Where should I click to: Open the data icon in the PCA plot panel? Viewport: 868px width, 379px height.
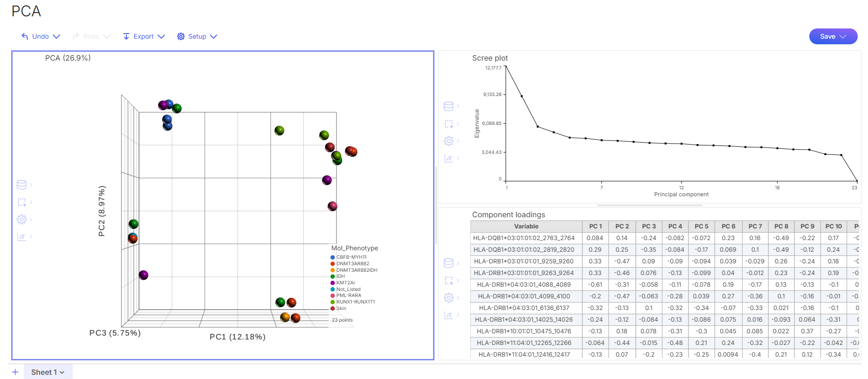tap(21, 185)
